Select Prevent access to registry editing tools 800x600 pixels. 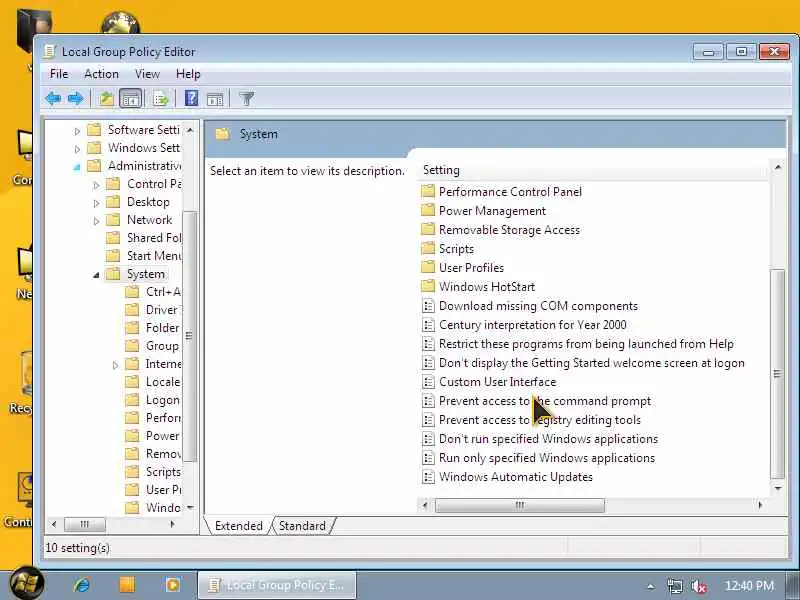pyautogui.click(x=540, y=420)
